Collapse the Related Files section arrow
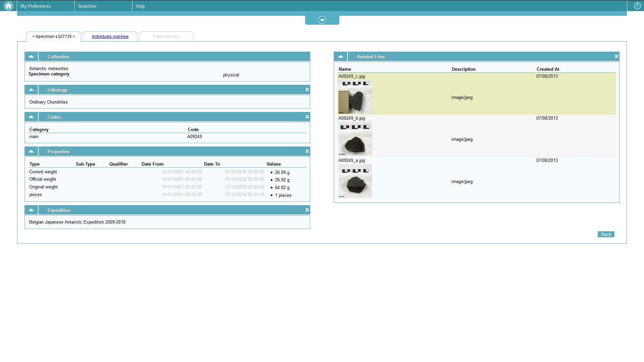Screen dimensions: 644x362 [x=340, y=56]
